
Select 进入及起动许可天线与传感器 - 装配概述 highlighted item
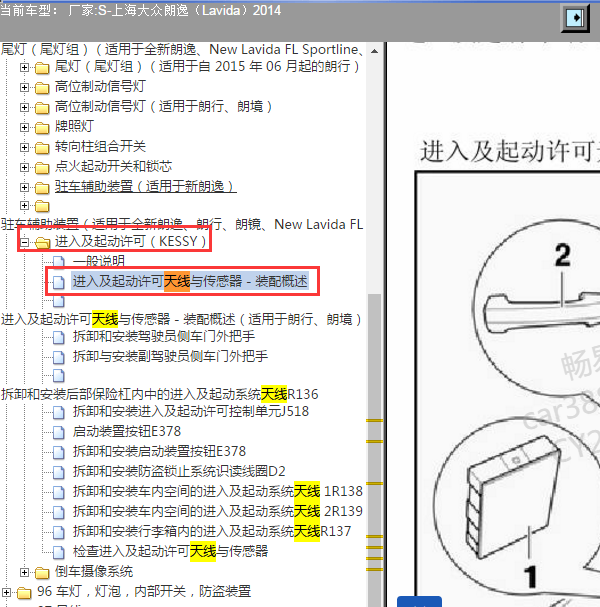click(x=190, y=281)
